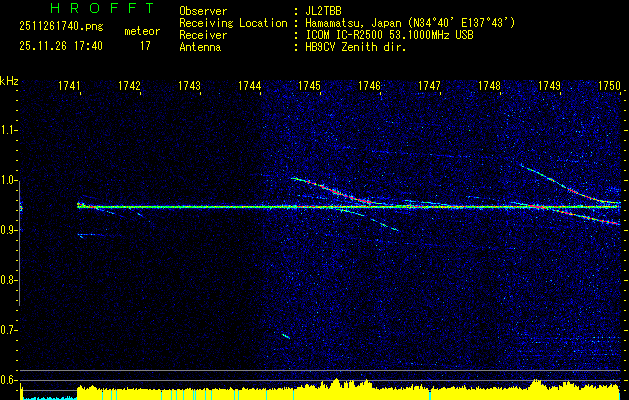The image size is (629, 400).
Task: Click the 1747 time marker
Action: coord(429,86)
